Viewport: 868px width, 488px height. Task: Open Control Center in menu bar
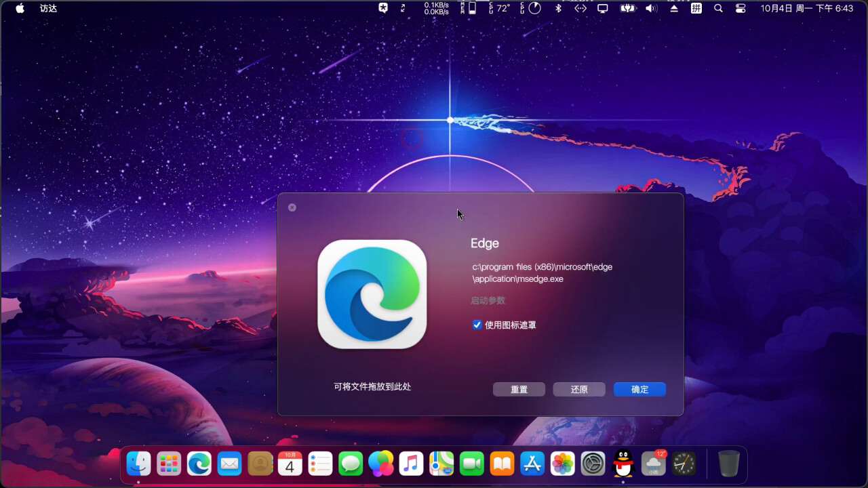740,8
